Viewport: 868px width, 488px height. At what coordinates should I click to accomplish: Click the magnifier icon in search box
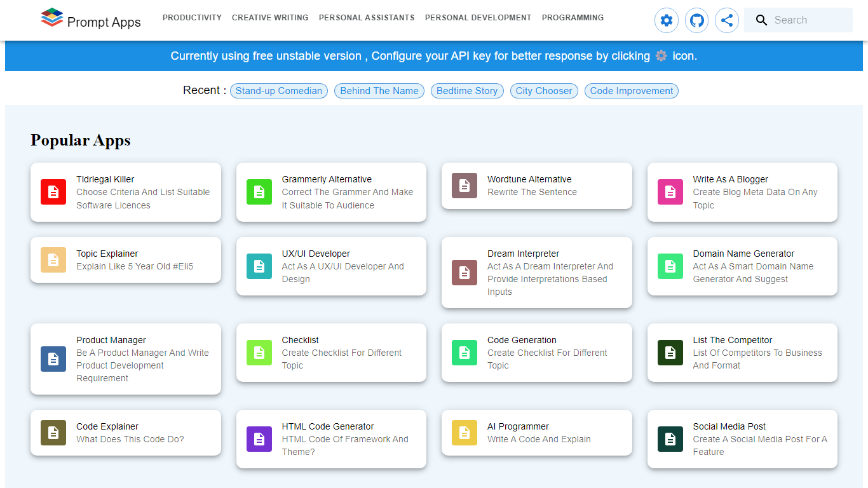click(x=761, y=20)
